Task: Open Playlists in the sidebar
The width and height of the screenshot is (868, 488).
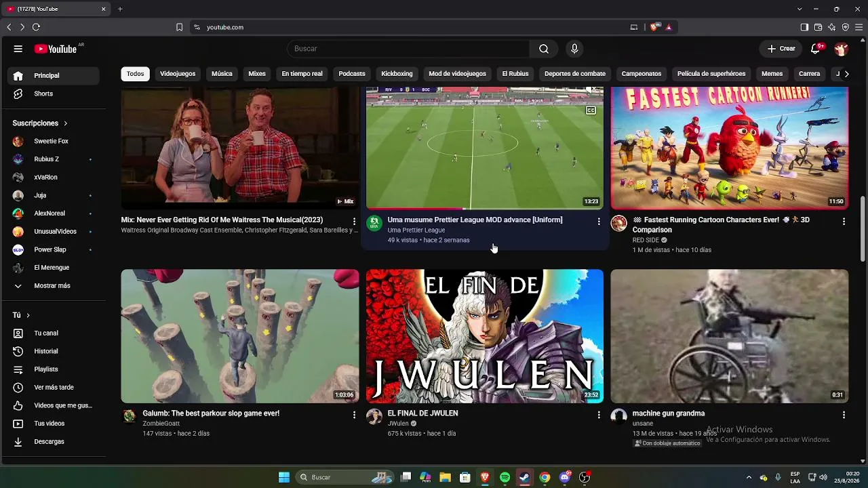Action: pyautogui.click(x=53, y=369)
